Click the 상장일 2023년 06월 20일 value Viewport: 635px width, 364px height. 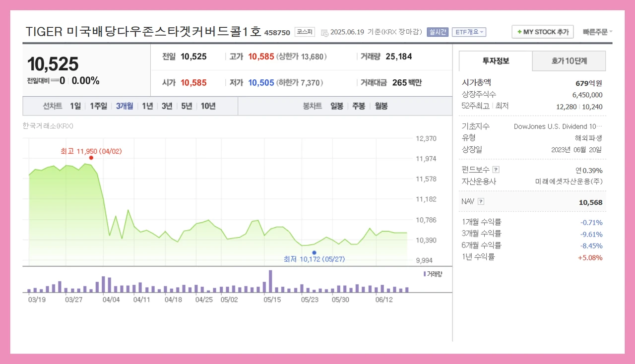click(577, 150)
